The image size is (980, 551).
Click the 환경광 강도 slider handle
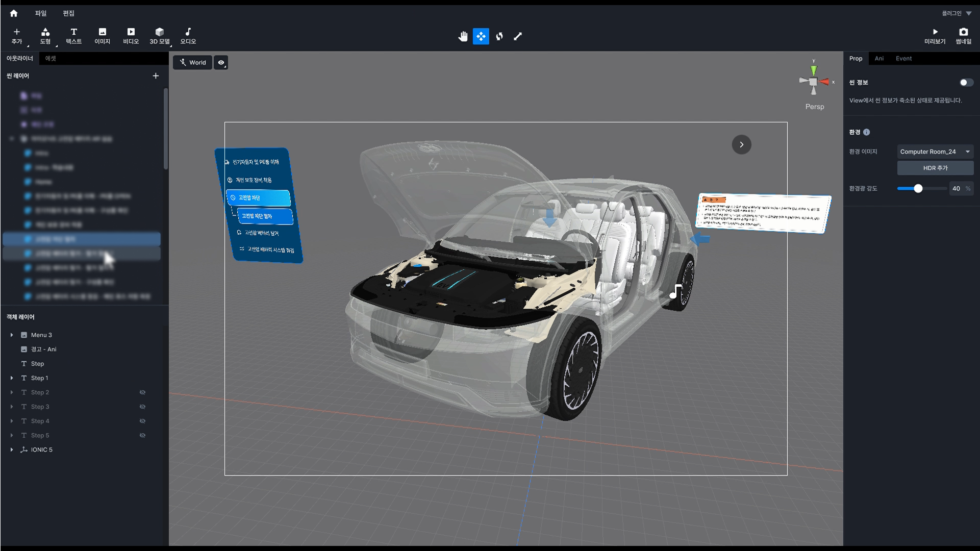coord(918,189)
